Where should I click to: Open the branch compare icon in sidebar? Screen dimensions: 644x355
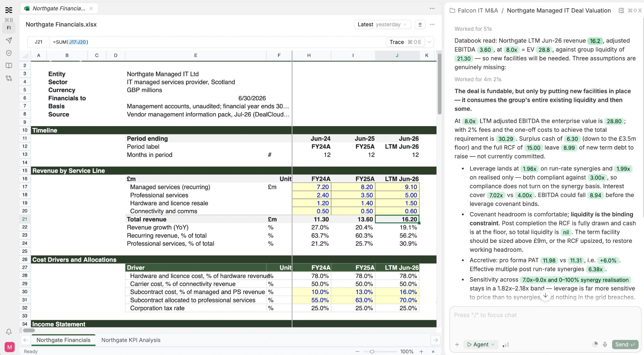coord(9,78)
